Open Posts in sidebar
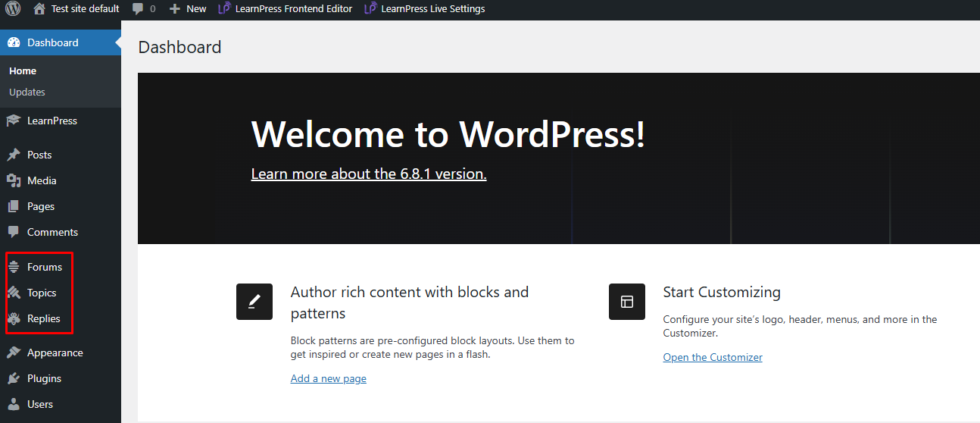 tap(39, 155)
